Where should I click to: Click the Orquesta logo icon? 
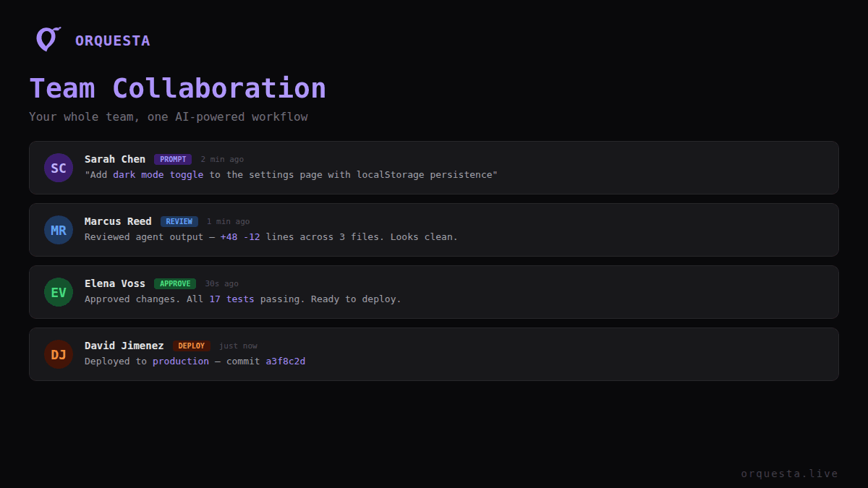click(48, 39)
